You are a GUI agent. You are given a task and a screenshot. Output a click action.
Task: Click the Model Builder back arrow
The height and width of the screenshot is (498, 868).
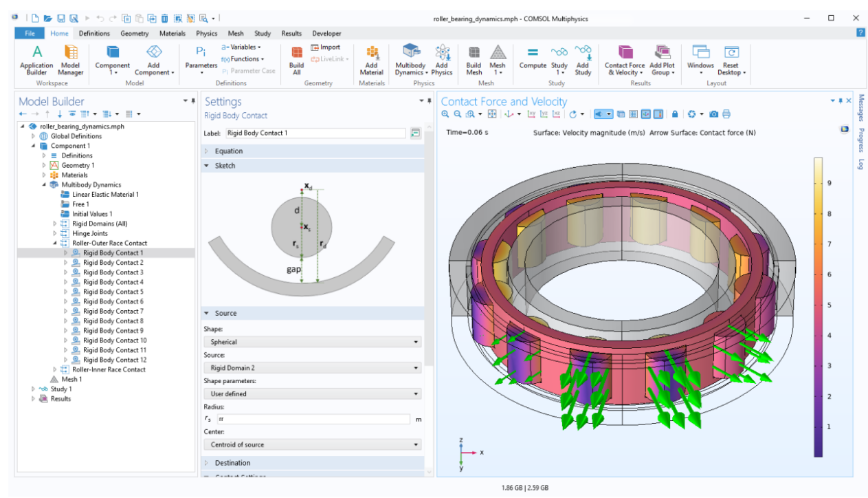23,114
